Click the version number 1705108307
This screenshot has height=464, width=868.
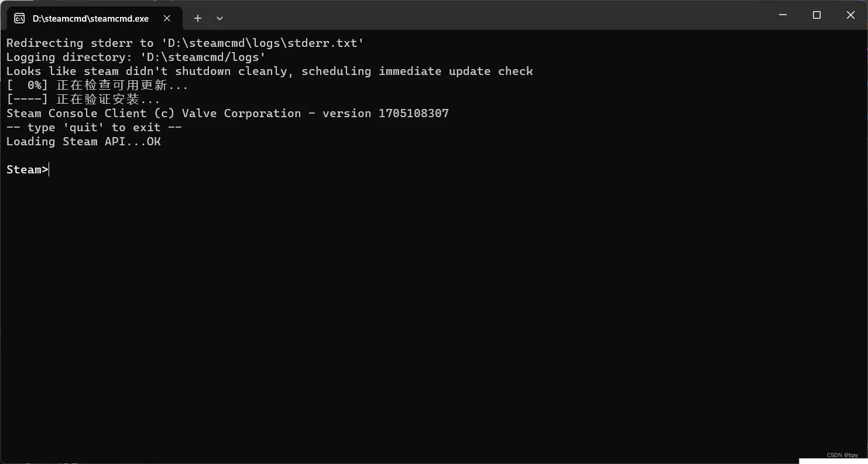413,113
